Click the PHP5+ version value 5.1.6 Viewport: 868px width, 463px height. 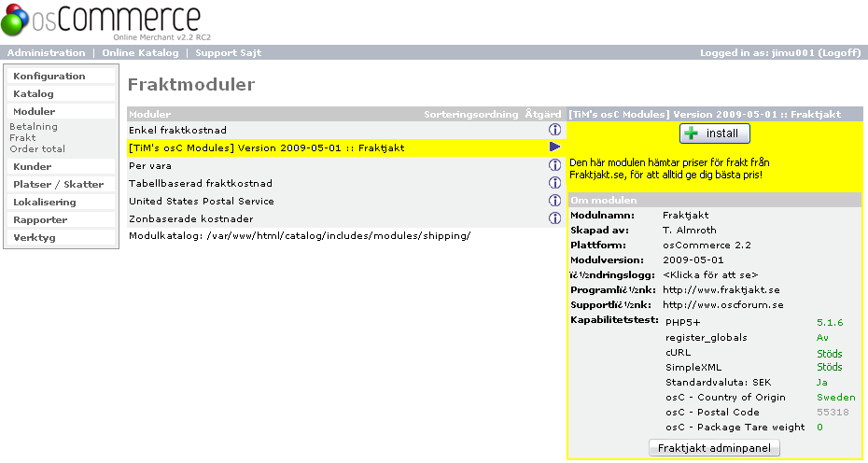[x=830, y=322]
